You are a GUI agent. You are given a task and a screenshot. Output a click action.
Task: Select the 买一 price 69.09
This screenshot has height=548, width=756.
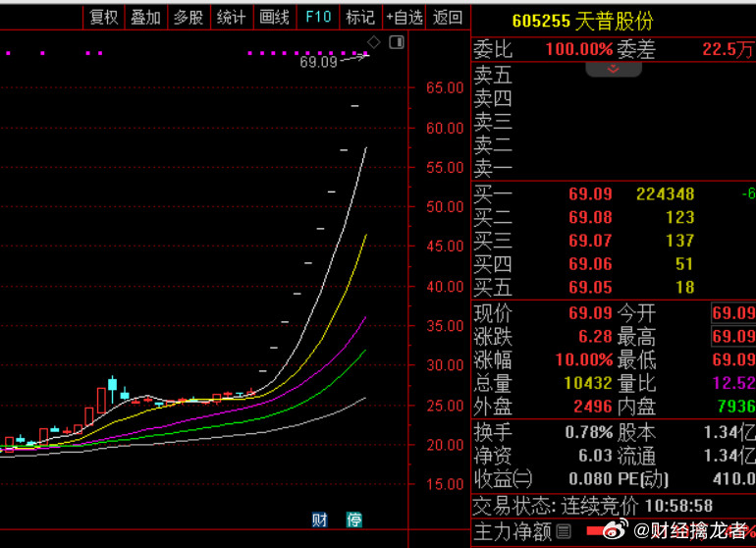point(590,193)
